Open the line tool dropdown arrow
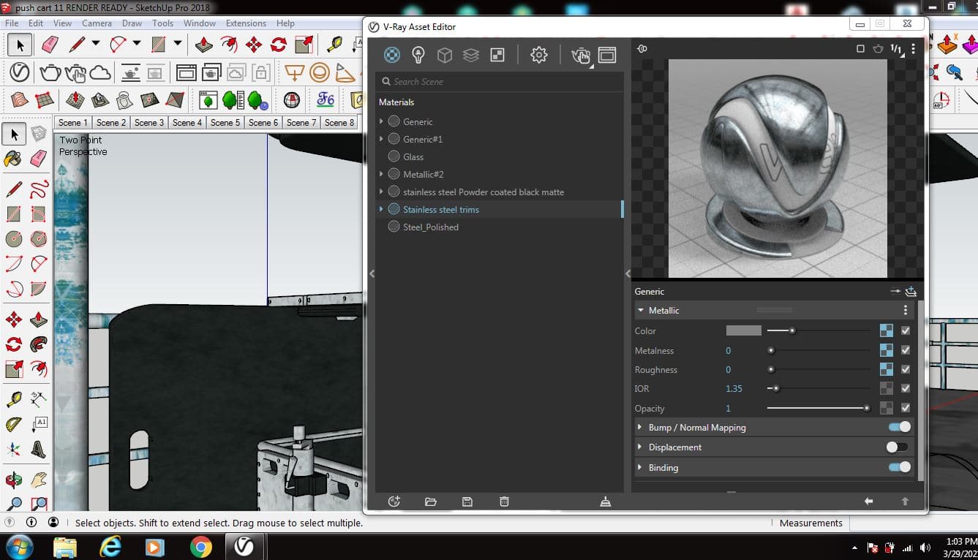 [96, 44]
